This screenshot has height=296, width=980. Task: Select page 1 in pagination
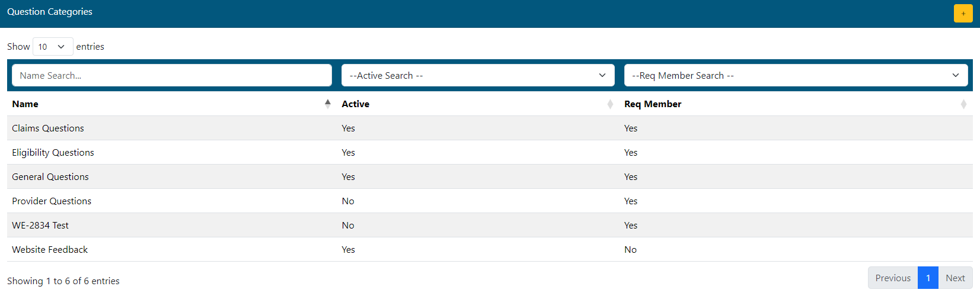[928, 278]
